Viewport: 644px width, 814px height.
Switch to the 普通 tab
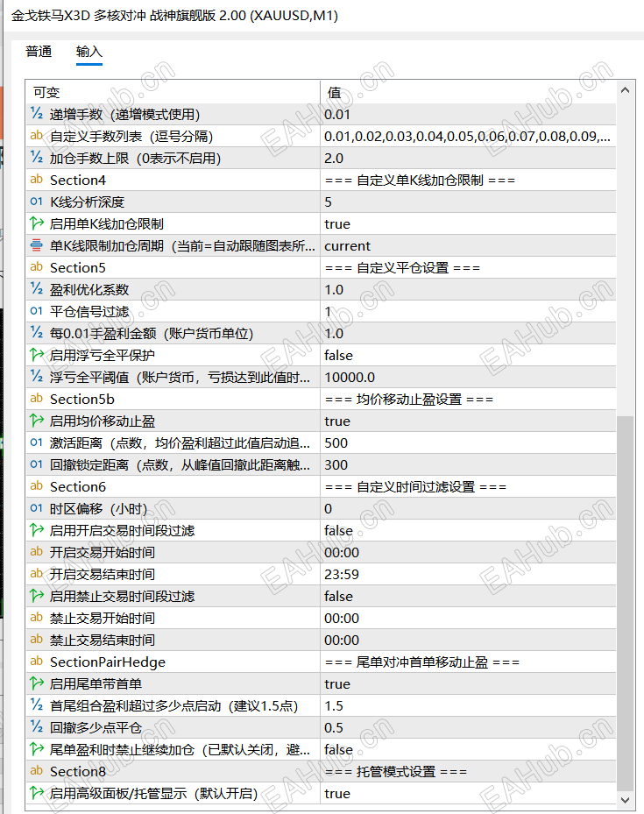click(x=39, y=52)
